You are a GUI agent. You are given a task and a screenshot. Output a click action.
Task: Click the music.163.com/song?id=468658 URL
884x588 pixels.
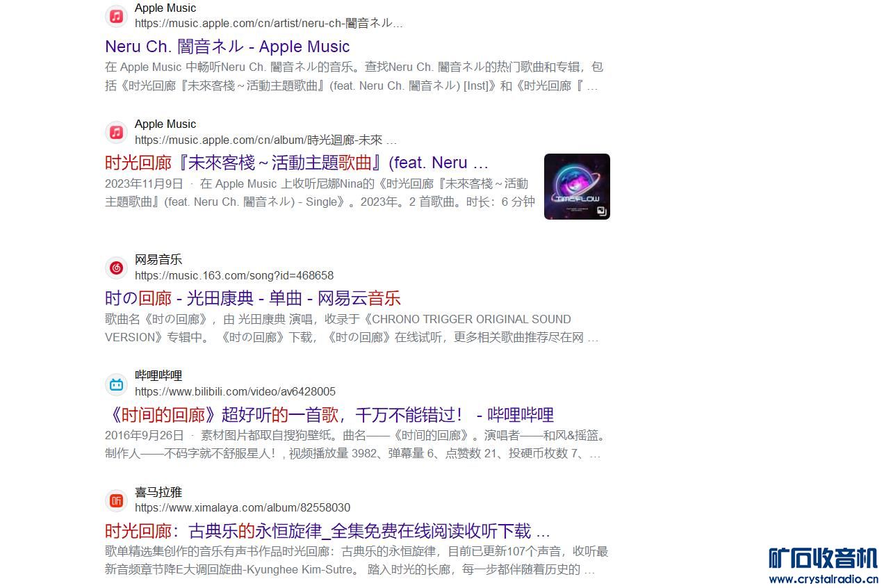pyautogui.click(x=234, y=275)
